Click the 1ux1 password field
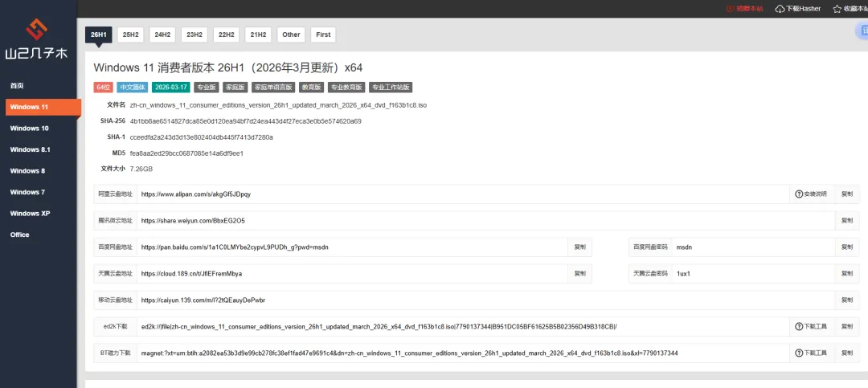 753,273
